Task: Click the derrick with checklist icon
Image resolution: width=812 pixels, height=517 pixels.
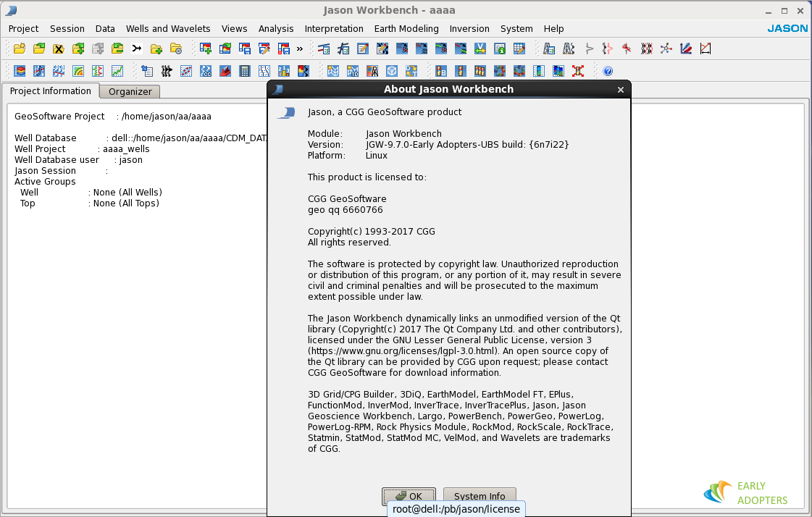Action: [549, 49]
